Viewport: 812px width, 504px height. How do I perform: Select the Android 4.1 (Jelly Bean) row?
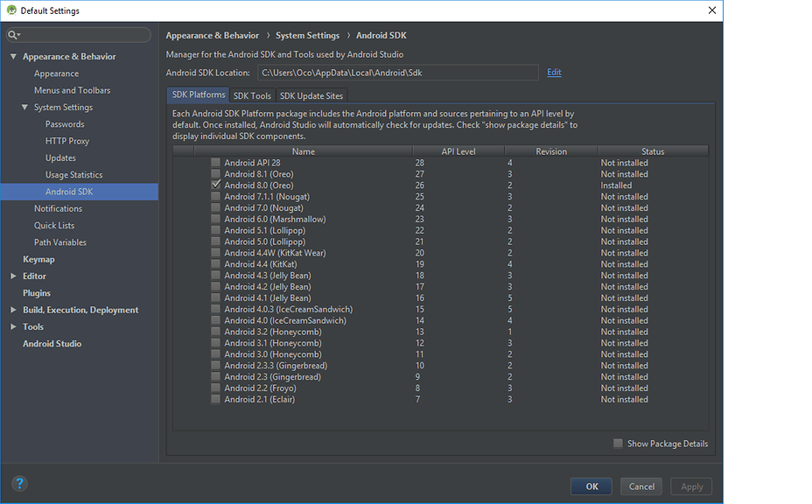(x=441, y=297)
